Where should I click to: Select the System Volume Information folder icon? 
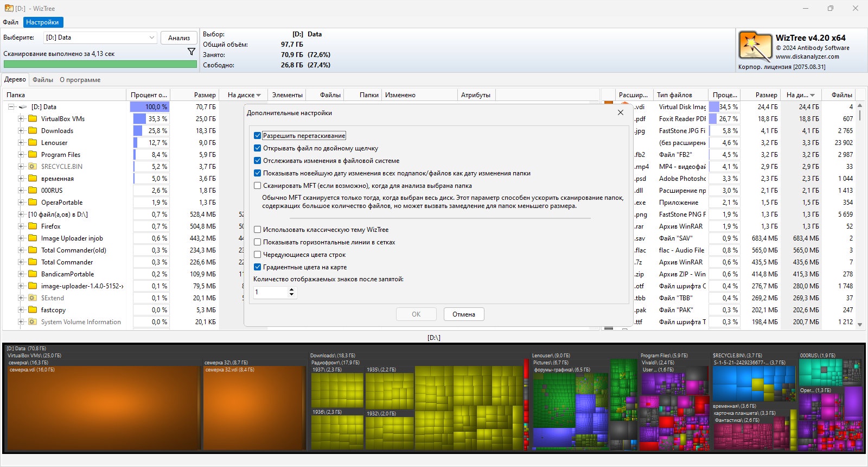(x=33, y=321)
